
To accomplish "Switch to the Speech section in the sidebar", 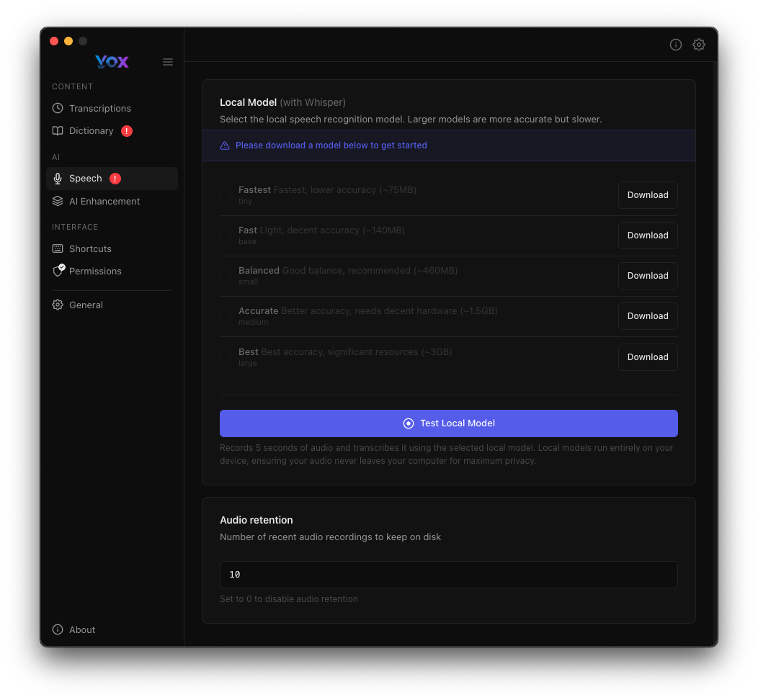I will 84,178.
